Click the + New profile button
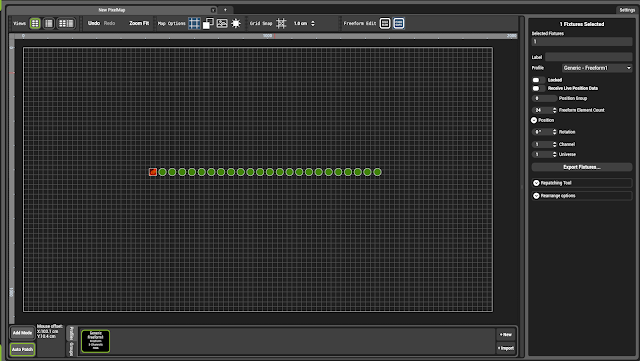The image size is (640, 361). pyautogui.click(x=506, y=334)
